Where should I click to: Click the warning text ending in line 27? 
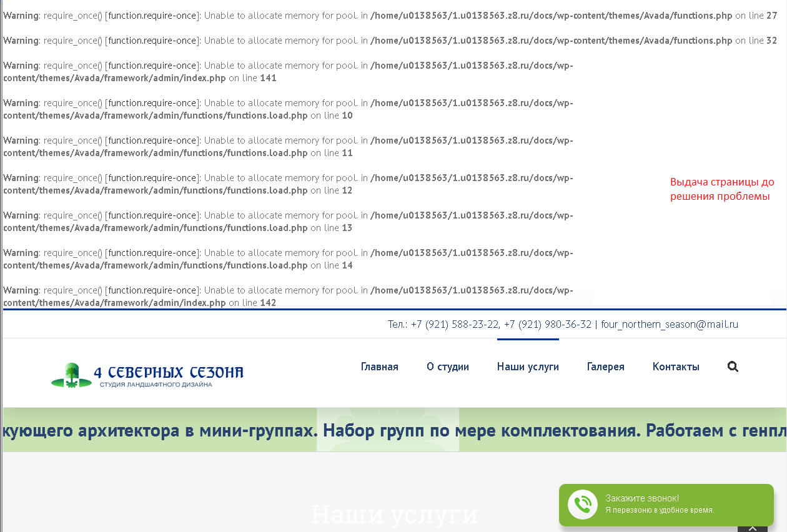click(x=390, y=16)
